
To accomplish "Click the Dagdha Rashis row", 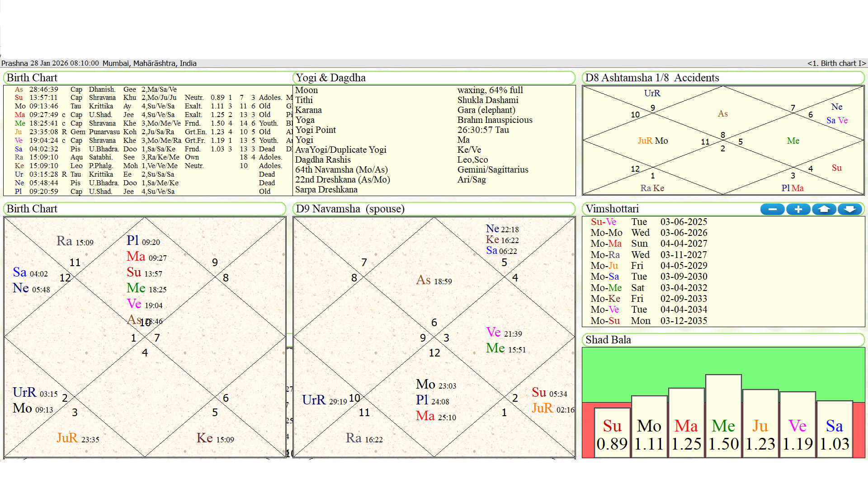I will coord(323,160).
